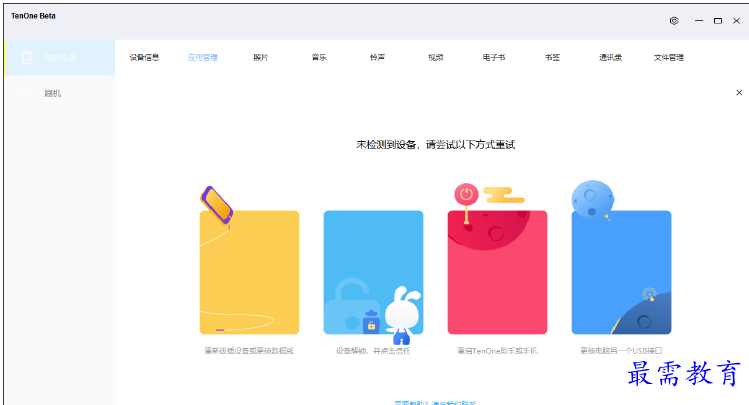Image resolution: width=749 pixels, height=405 pixels.
Task: Switch to the 应用管理 tab
Action: 203,57
